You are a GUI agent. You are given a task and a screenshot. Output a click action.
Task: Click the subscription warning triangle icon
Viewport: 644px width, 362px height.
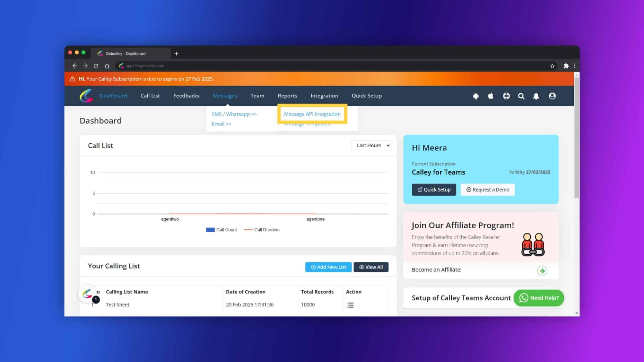(72, 79)
